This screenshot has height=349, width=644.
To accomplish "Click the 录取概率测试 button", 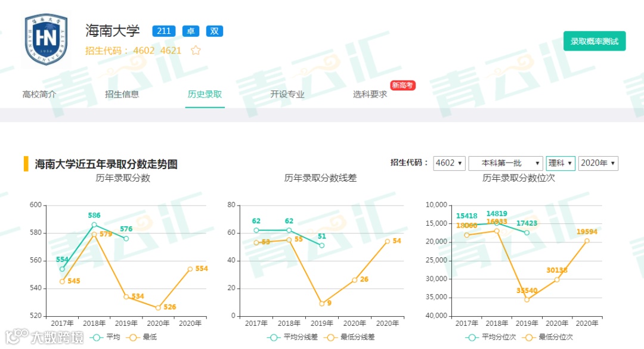I will (x=595, y=41).
